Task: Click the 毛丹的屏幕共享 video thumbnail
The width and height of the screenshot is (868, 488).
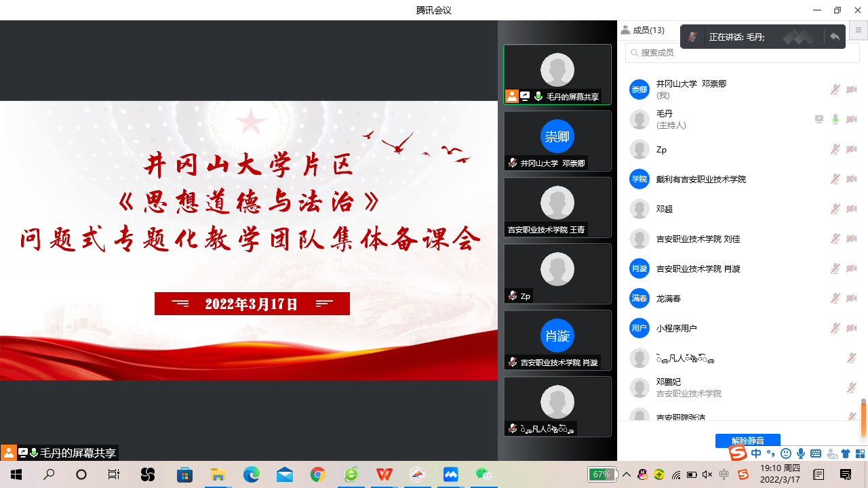Action: pyautogui.click(x=557, y=75)
